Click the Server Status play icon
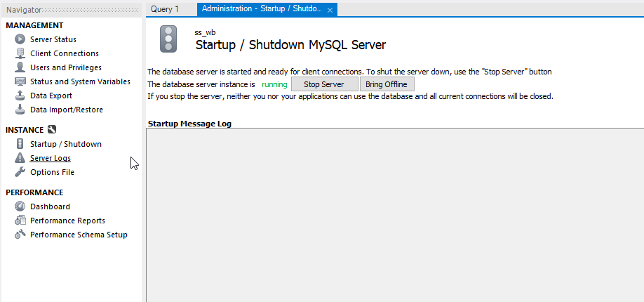Image resolution: width=644 pixels, height=302 pixels. (20, 39)
